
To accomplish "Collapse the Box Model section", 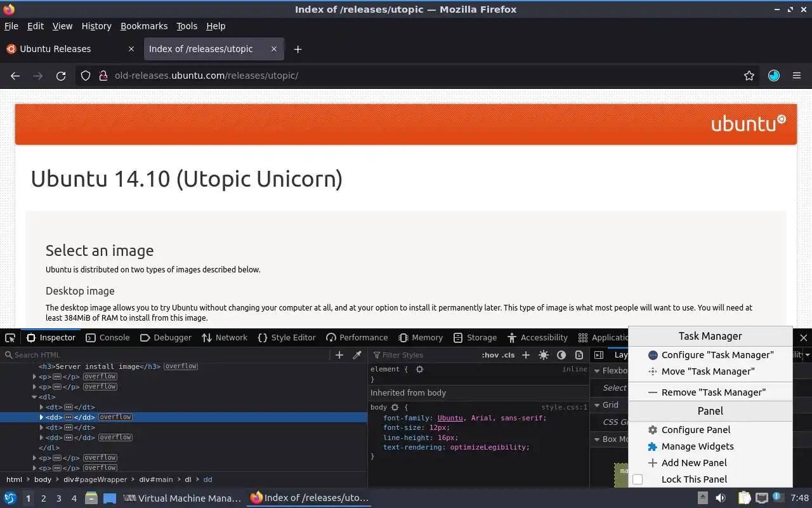I will (x=597, y=439).
